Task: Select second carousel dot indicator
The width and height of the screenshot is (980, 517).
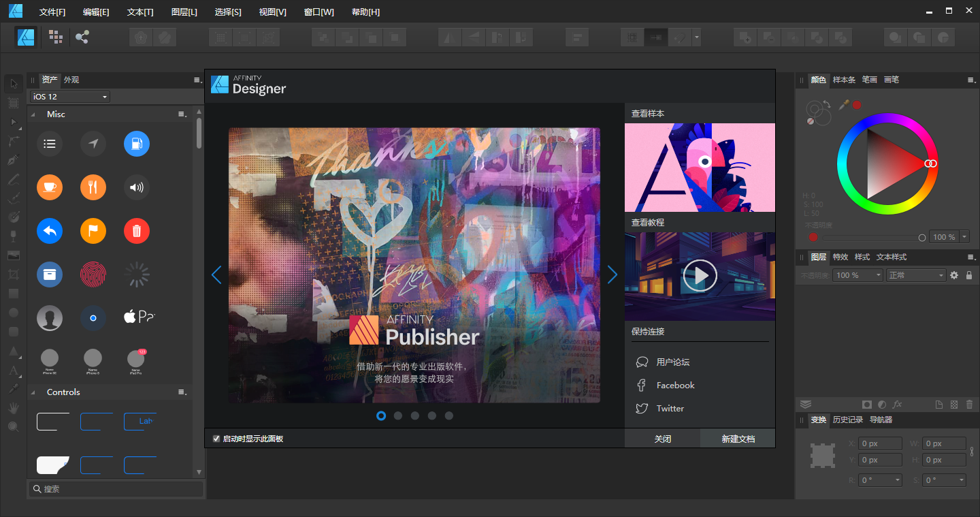Action: pyautogui.click(x=398, y=416)
